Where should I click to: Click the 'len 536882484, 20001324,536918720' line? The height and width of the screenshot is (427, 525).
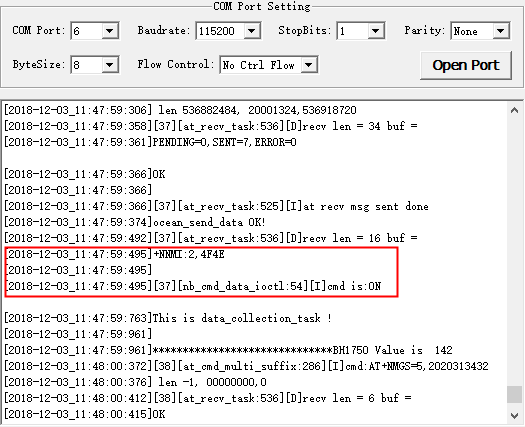[x=180, y=110]
